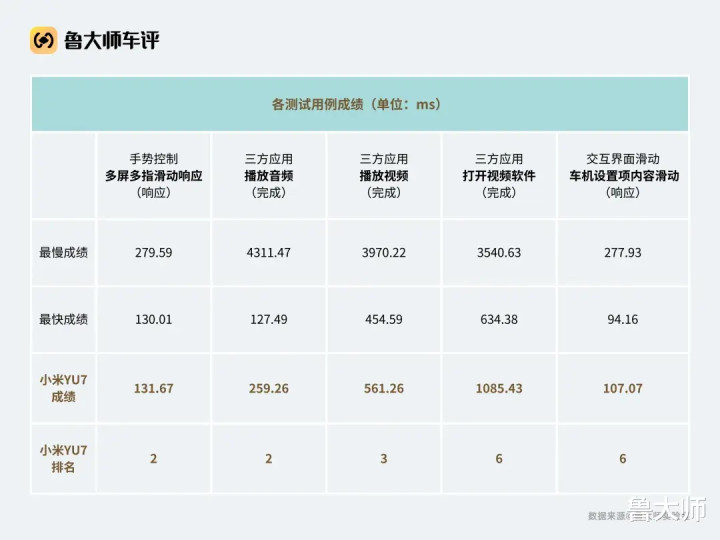Click the 小米YU7 score 259.26
Screen dimensions: 720x540
(269, 388)
